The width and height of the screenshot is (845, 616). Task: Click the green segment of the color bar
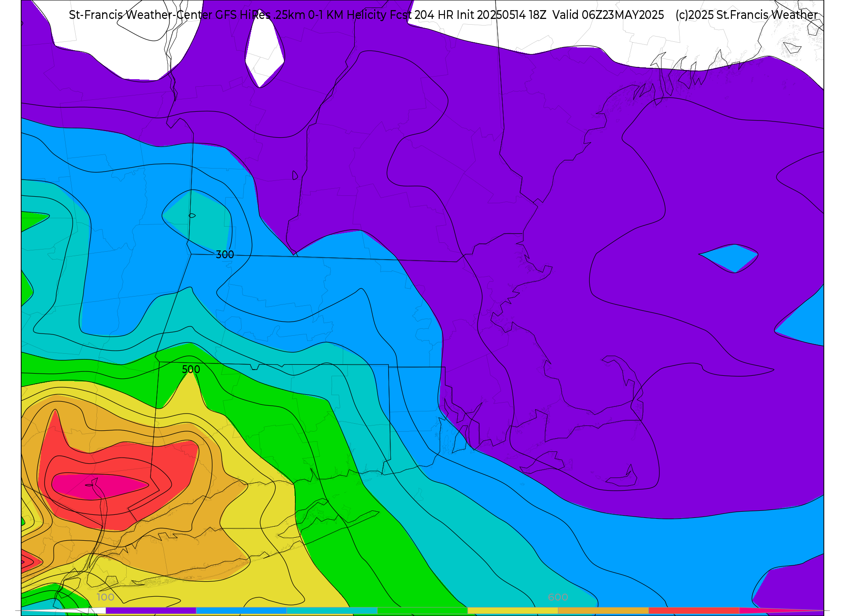422,611
